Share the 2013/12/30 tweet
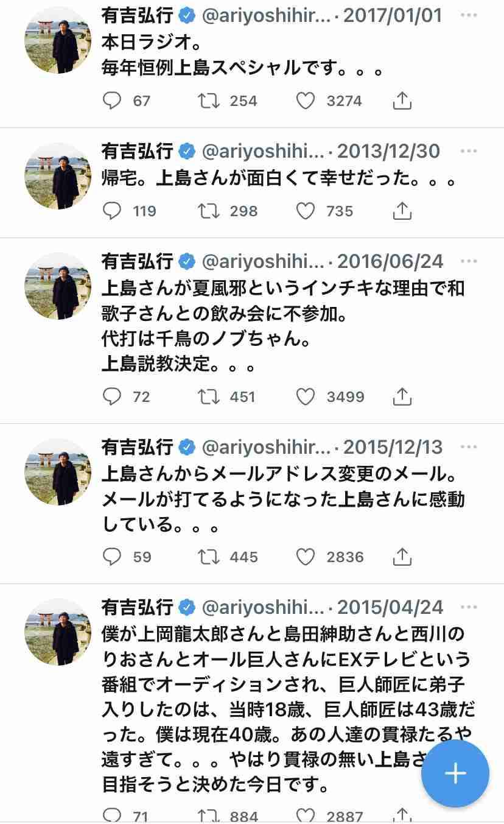The width and height of the screenshot is (504, 824). point(402,211)
